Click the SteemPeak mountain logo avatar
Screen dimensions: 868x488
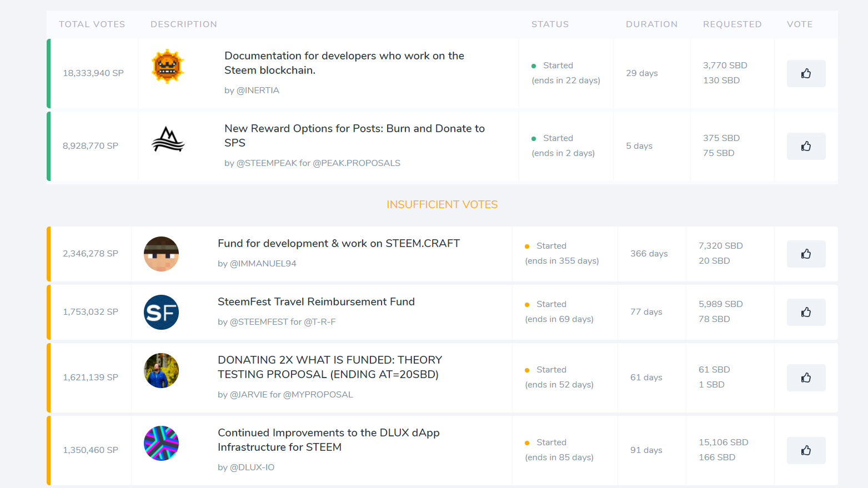pyautogui.click(x=168, y=139)
